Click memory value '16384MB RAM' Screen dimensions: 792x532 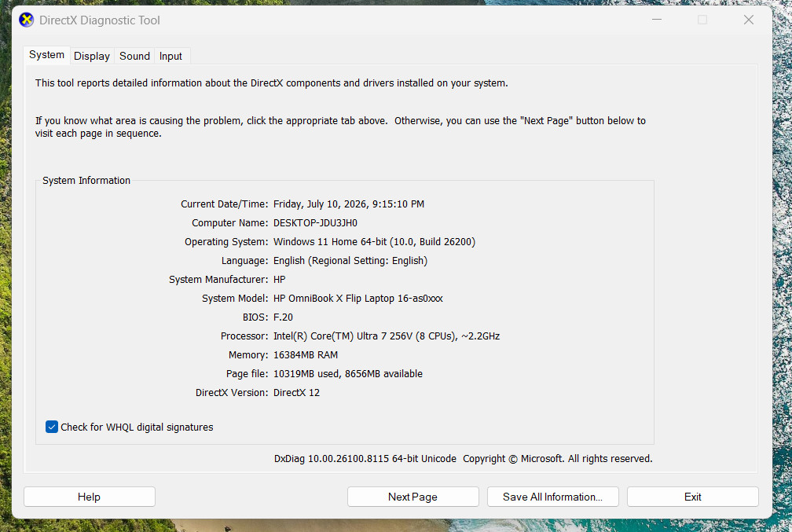point(306,355)
